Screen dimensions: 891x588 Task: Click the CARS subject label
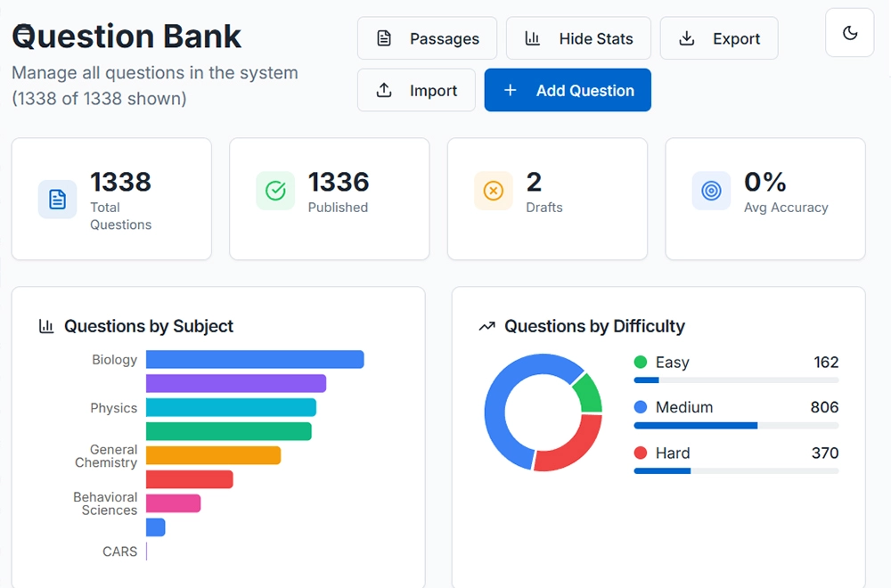pyautogui.click(x=120, y=551)
